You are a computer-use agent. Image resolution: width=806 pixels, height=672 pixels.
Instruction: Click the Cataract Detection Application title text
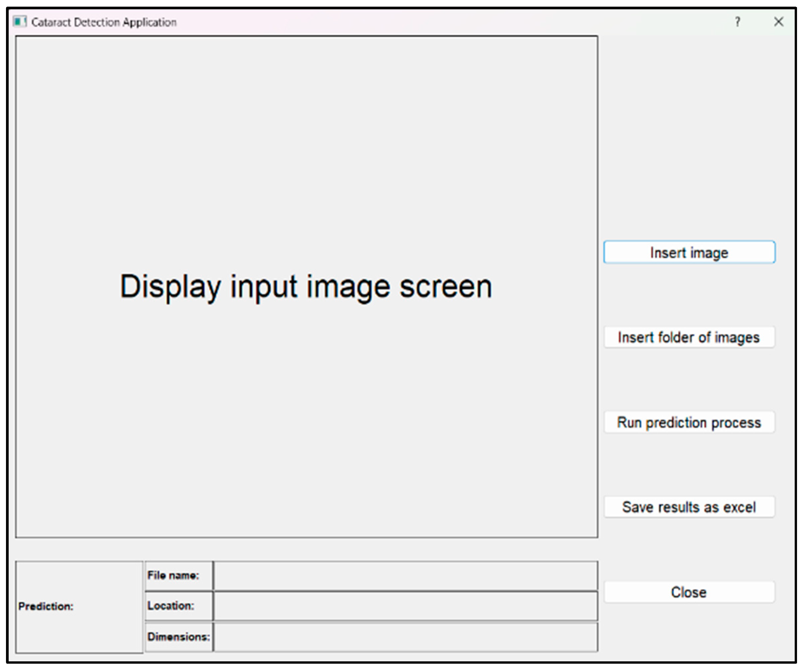click(x=103, y=22)
